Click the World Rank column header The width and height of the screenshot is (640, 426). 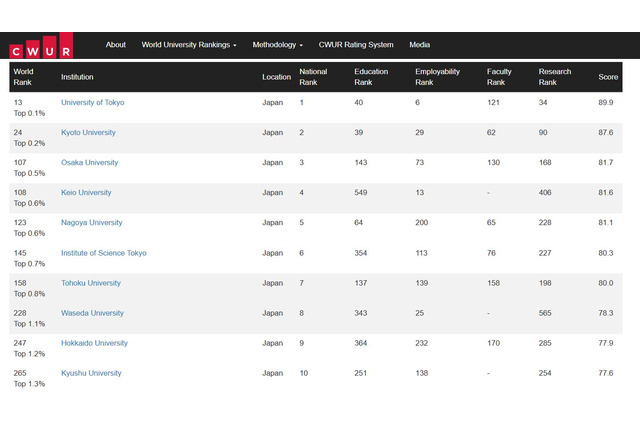(x=23, y=77)
